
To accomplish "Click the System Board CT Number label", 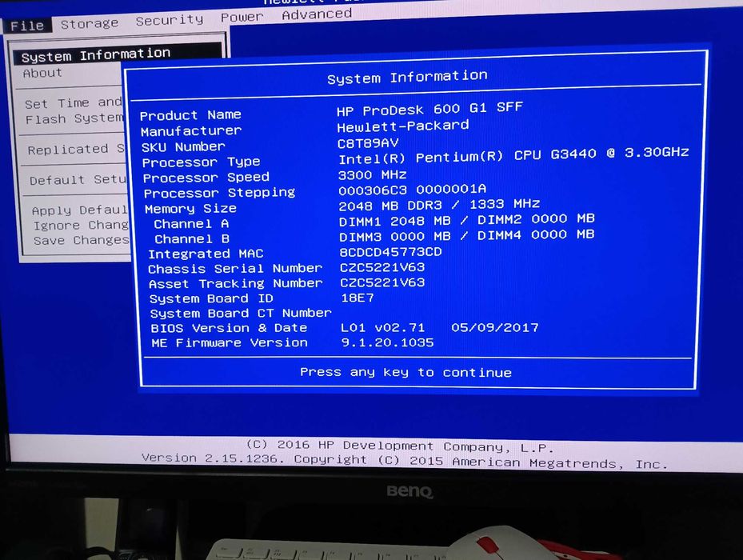I will coord(241,314).
